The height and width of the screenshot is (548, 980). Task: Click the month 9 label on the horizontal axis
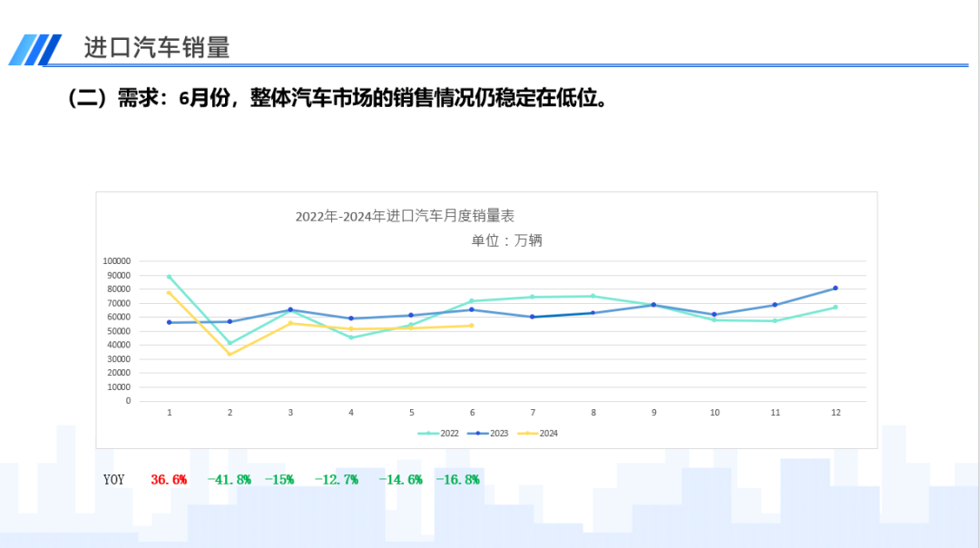(653, 413)
